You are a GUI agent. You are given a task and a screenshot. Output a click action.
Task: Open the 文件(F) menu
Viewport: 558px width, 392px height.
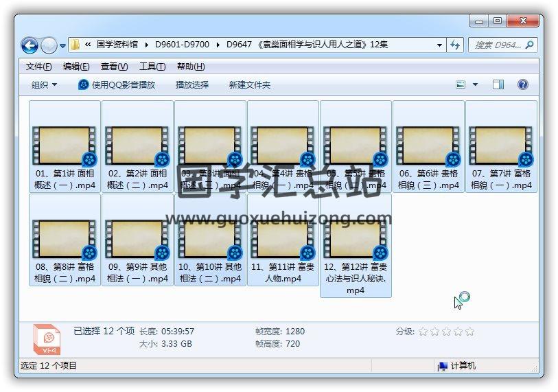pos(39,67)
